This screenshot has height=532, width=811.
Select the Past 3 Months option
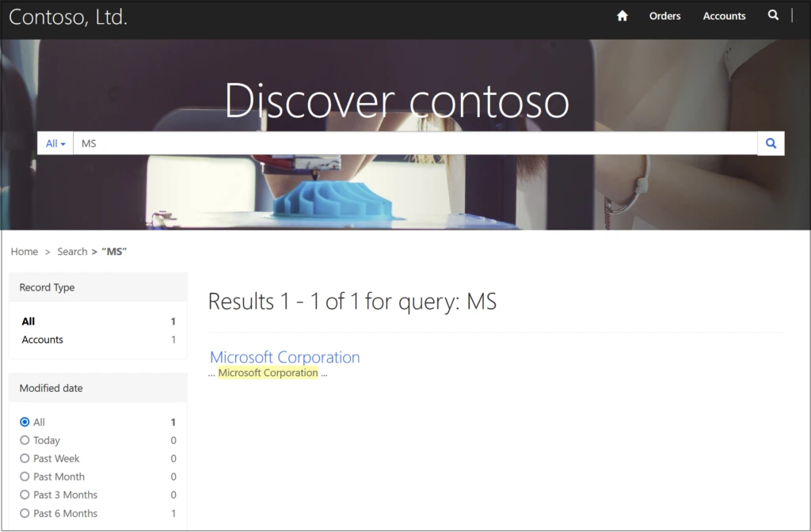point(25,496)
